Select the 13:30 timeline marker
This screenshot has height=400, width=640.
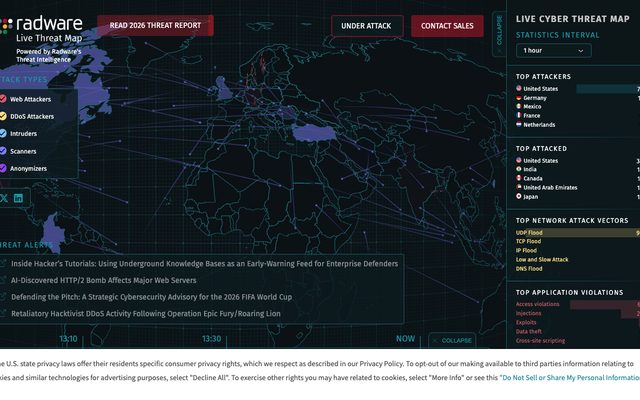pyautogui.click(x=211, y=339)
